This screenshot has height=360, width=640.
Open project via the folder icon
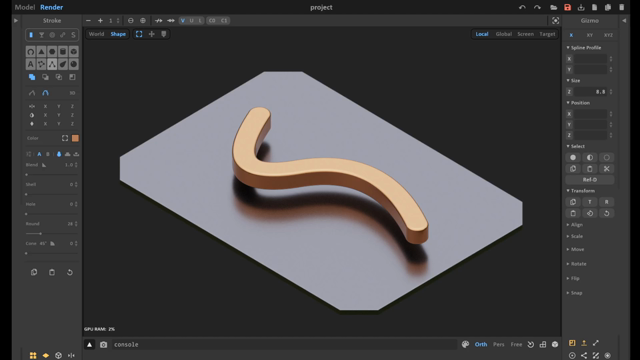click(x=553, y=7)
